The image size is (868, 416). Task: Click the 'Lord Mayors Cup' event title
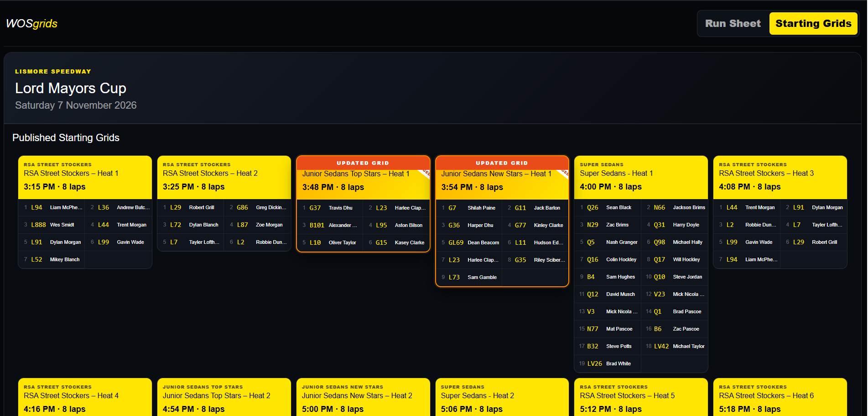[71, 88]
